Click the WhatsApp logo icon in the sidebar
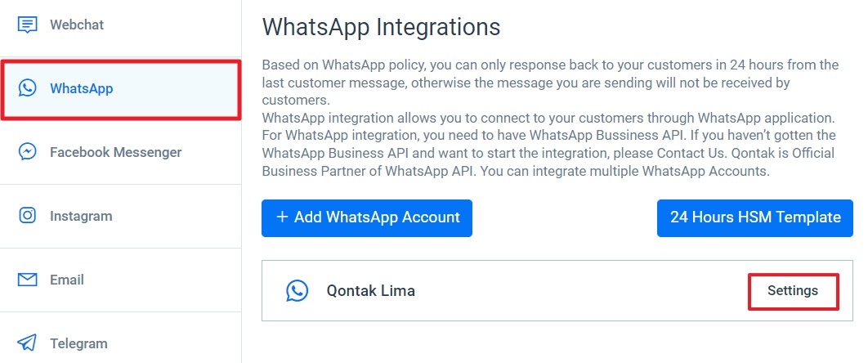The height and width of the screenshot is (363, 868). (x=28, y=88)
